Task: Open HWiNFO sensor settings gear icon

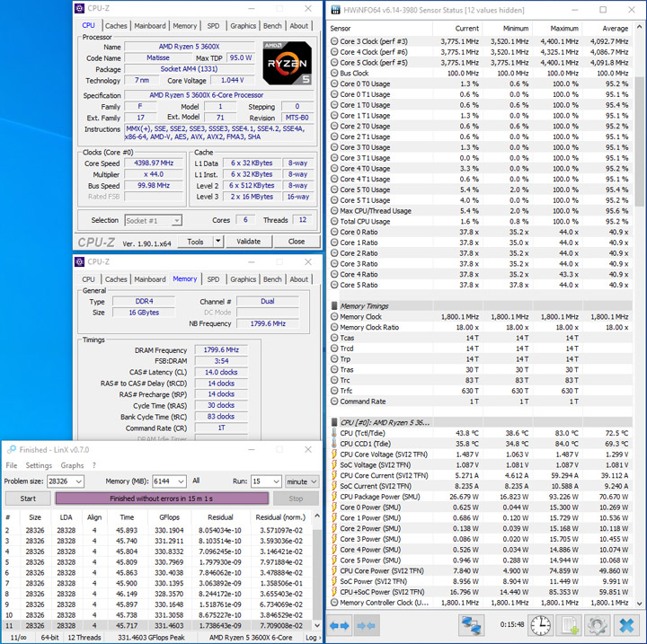Action: pyautogui.click(x=597, y=625)
